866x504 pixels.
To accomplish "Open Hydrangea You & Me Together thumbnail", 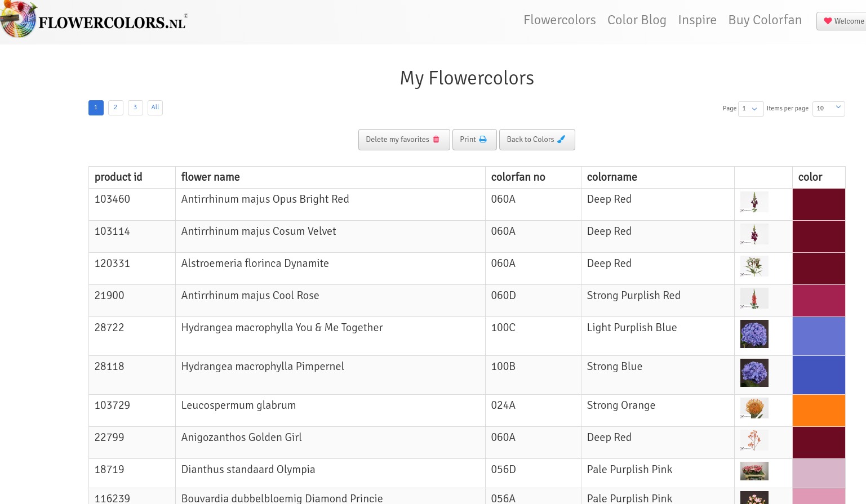I will (x=754, y=334).
